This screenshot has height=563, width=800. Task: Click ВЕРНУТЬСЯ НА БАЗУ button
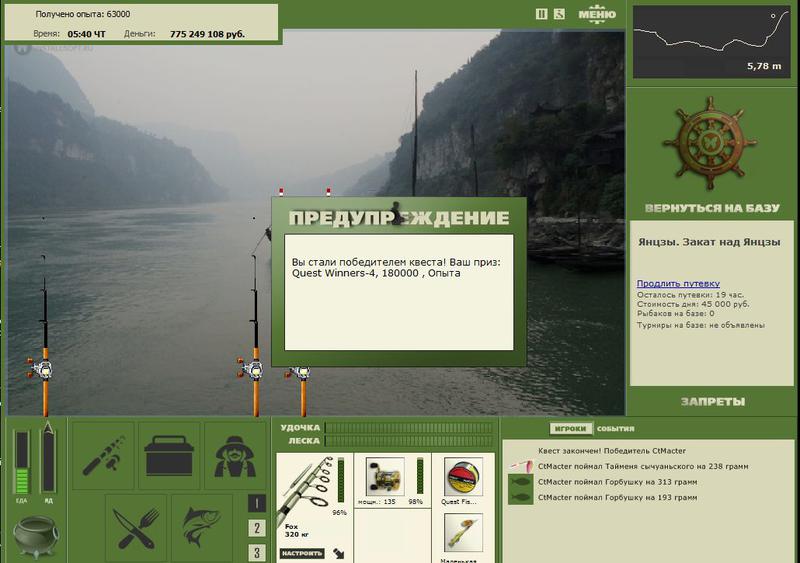pos(712,208)
